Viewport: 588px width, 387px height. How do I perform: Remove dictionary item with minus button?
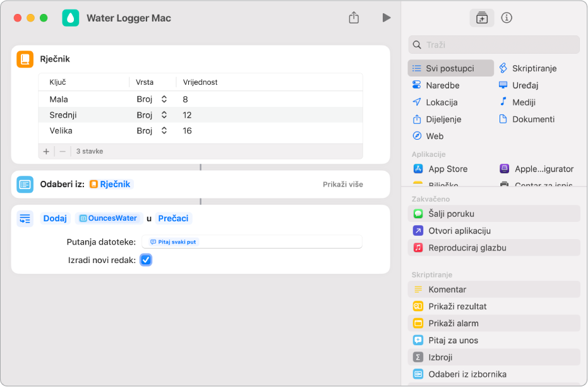[63, 151]
